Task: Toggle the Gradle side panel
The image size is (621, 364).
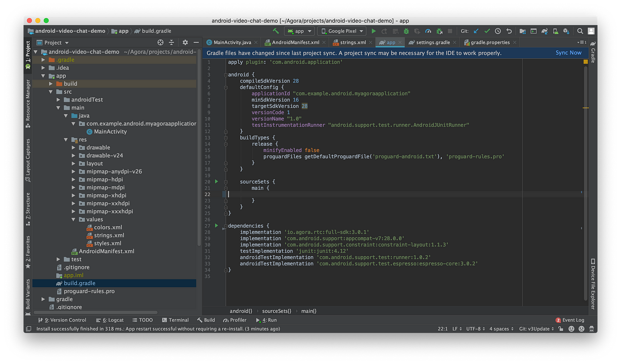Action: tap(593, 52)
